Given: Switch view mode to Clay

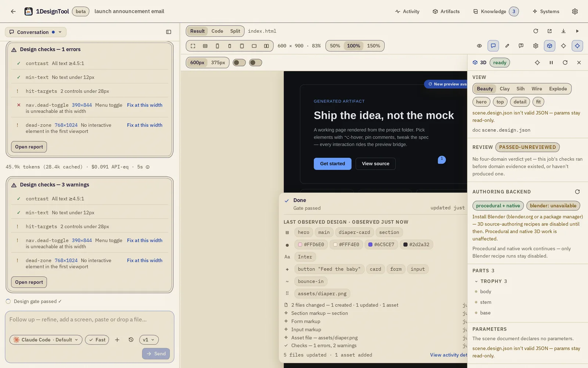Looking at the screenshot, I should tap(505, 89).
